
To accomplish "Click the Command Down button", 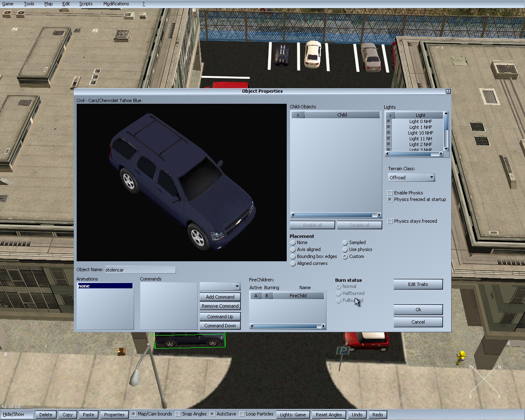I will click(x=220, y=326).
